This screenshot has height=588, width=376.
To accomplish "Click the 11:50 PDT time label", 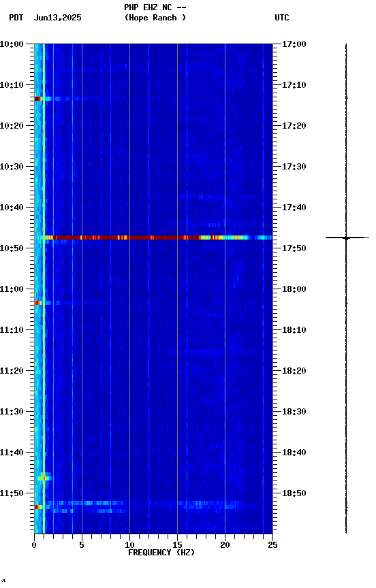I will (x=12, y=493).
